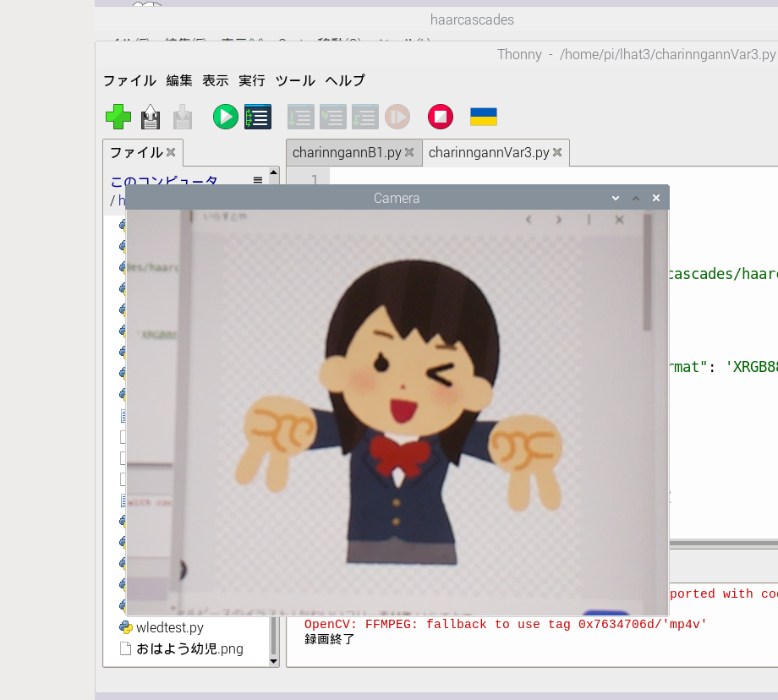Click the Step over debug icon
Screen dimensions: 778x700
301,117
